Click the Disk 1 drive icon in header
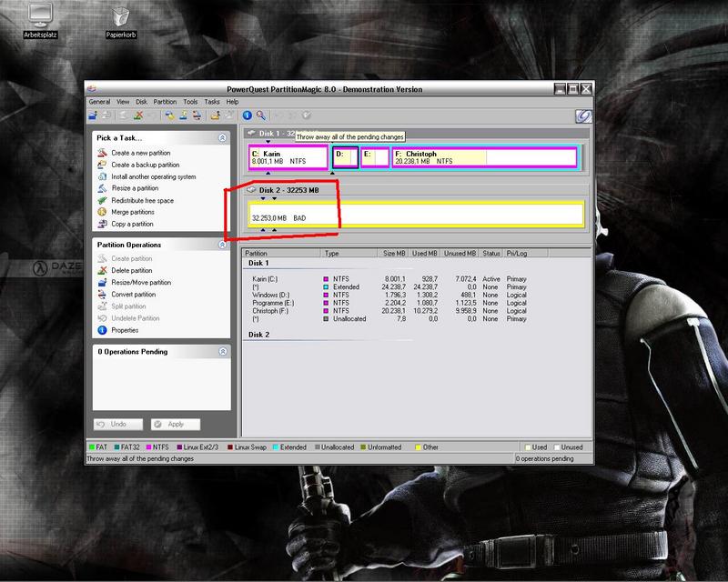The height and width of the screenshot is (582, 728). [252, 133]
